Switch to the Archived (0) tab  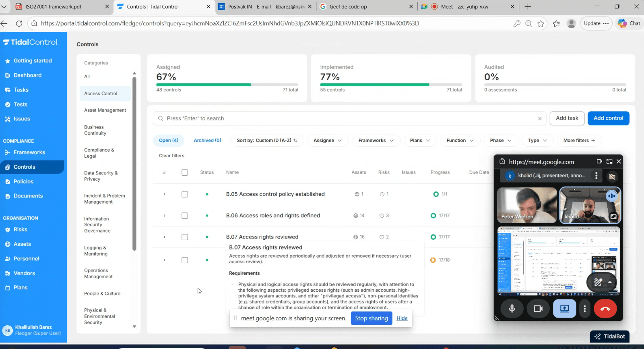click(207, 140)
